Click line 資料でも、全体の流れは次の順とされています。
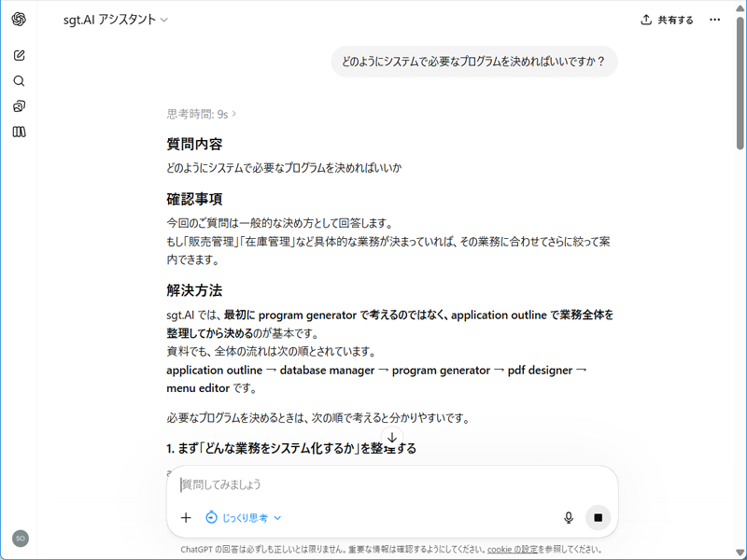Viewport: 747px width, 560px height. pyautogui.click(x=272, y=352)
